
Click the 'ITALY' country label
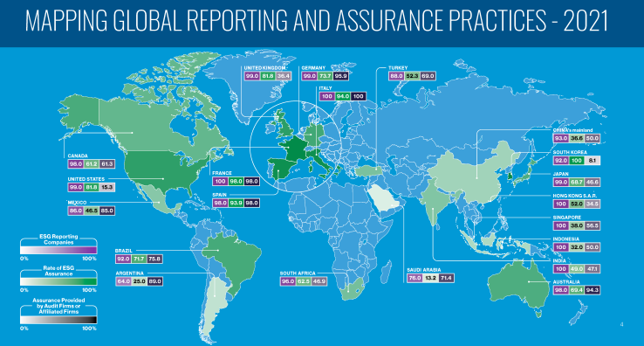coord(325,88)
